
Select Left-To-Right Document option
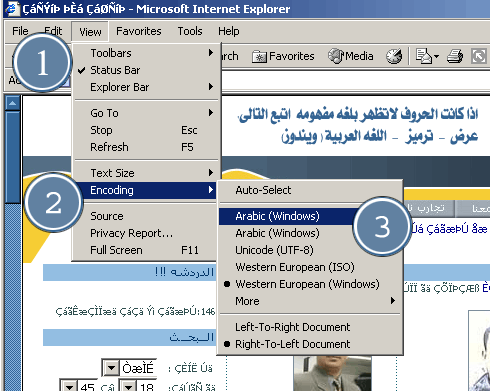point(310,327)
